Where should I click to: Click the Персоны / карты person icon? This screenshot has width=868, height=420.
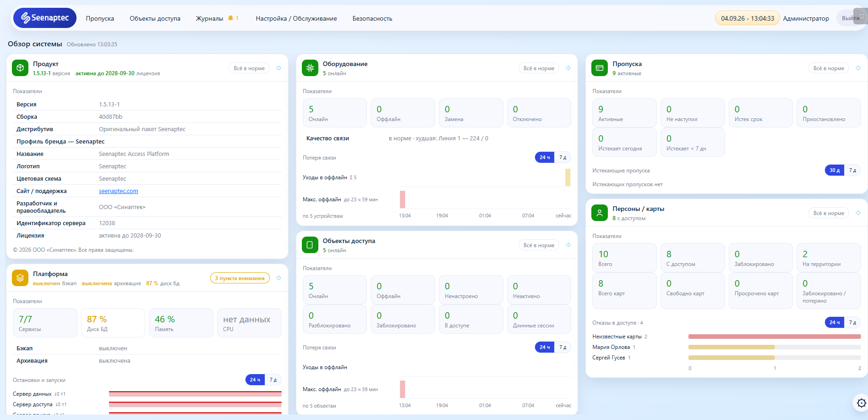pyautogui.click(x=600, y=213)
